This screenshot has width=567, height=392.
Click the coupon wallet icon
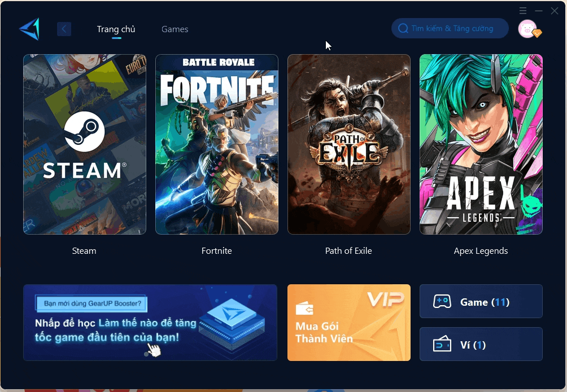(x=442, y=344)
